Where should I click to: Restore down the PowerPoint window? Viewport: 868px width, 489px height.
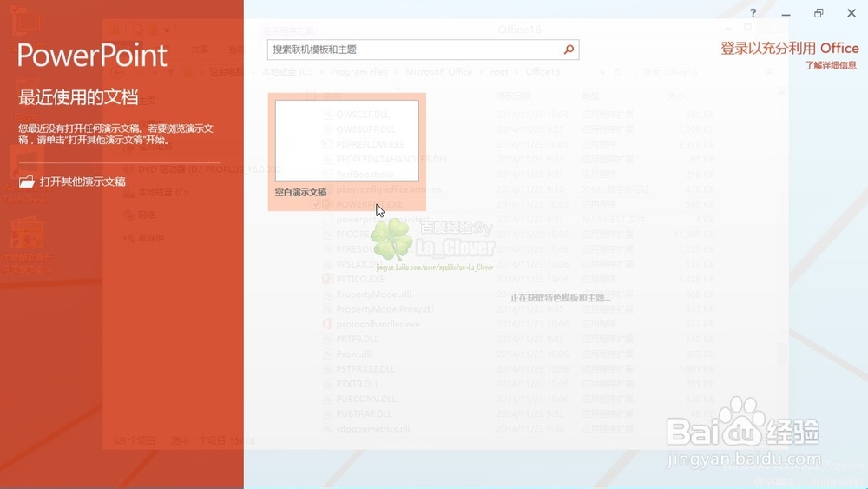pos(819,13)
